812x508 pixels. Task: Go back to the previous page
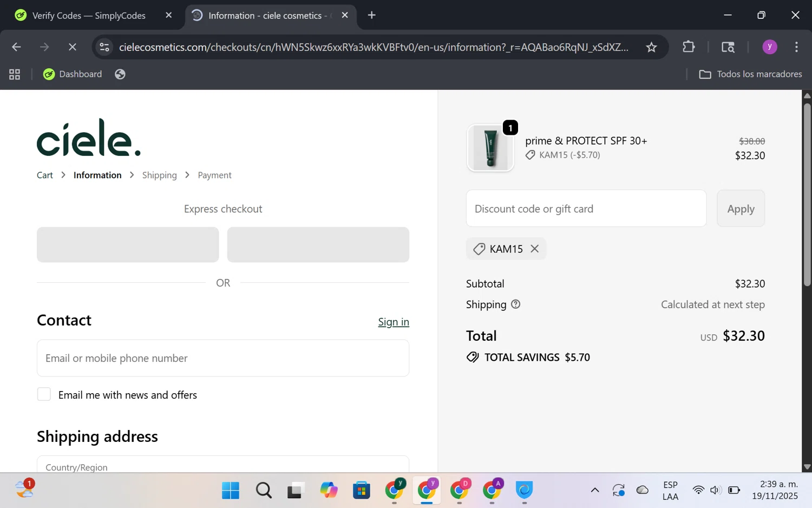pos(16,47)
